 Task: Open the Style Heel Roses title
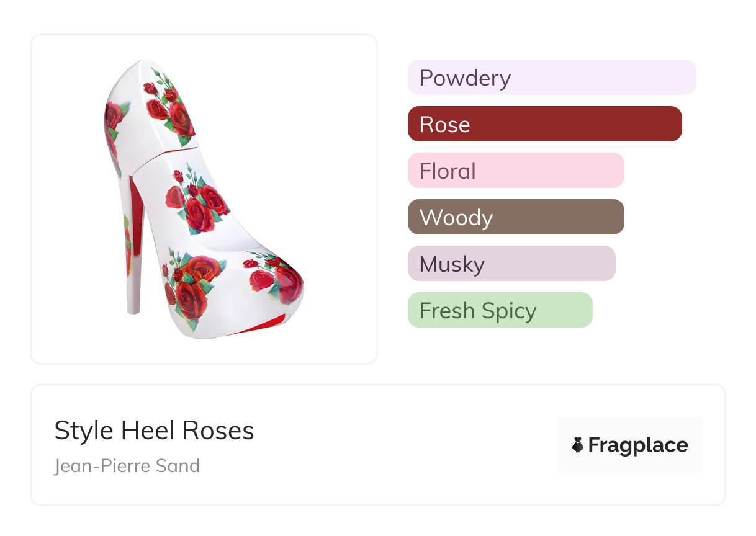pyautogui.click(x=154, y=431)
